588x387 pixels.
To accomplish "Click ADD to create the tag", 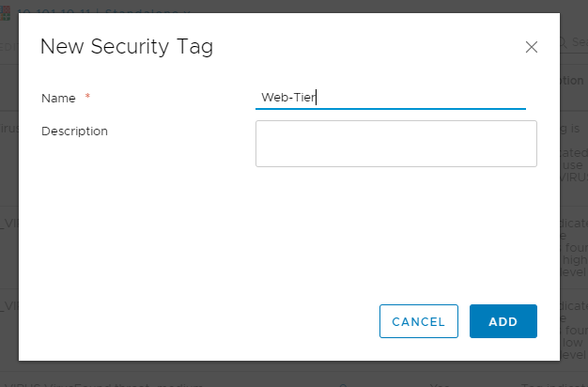I will (x=503, y=321).
